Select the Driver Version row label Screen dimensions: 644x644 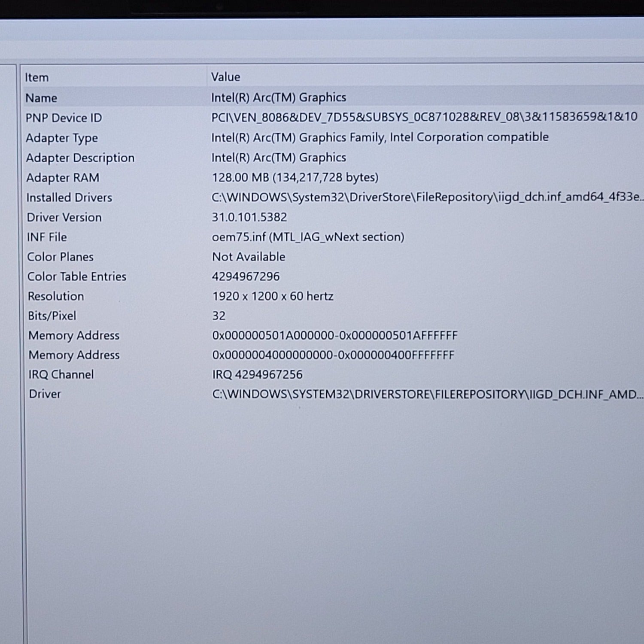click(64, 217)
